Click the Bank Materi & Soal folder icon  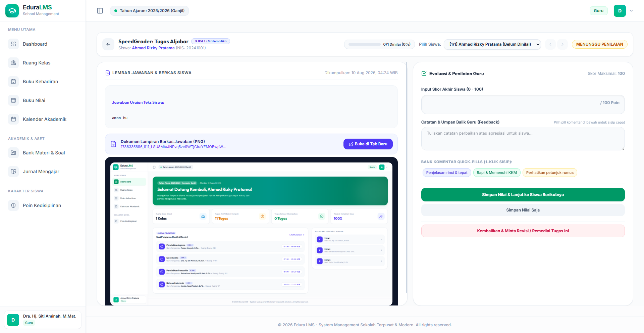pos(13,153)
